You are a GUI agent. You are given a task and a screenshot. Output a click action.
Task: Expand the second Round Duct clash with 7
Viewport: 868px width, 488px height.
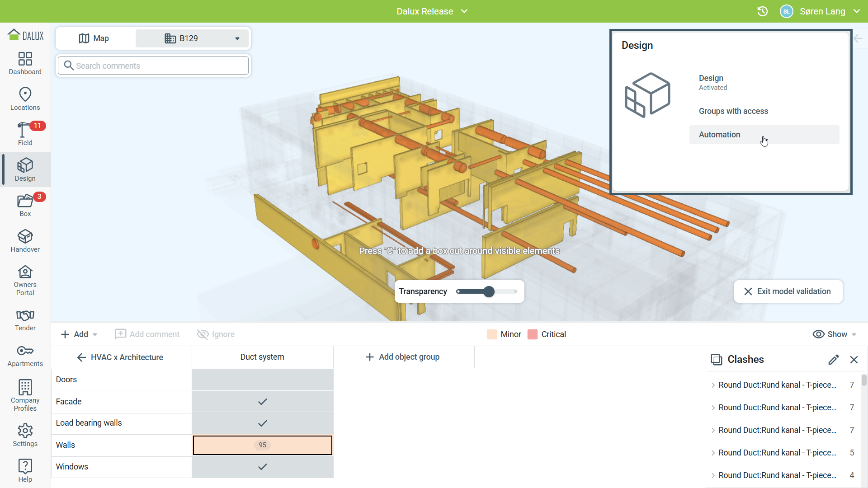tap(713, 408)
